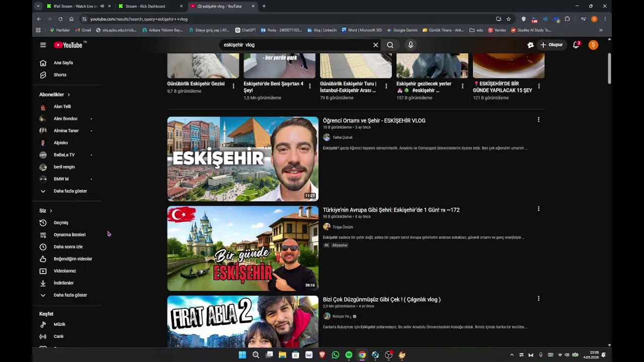
Task: Open the Chrome extensions puzzle icon
Action: (x=568, y=19)
